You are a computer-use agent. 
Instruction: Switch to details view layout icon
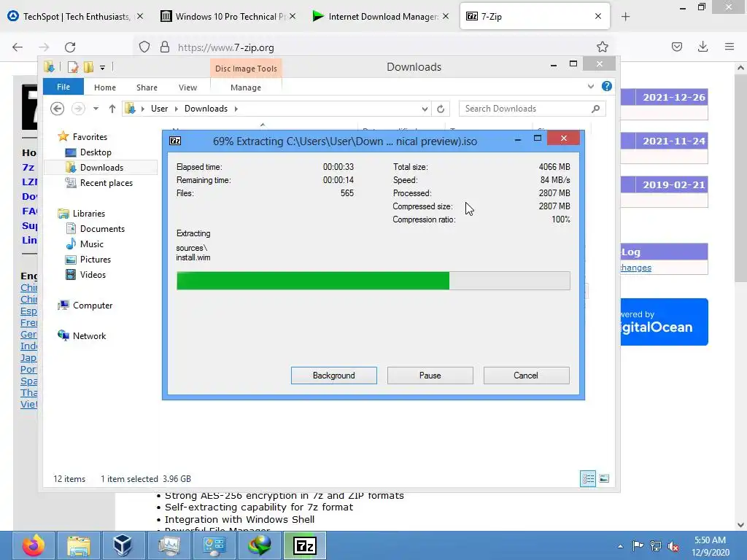588,478
